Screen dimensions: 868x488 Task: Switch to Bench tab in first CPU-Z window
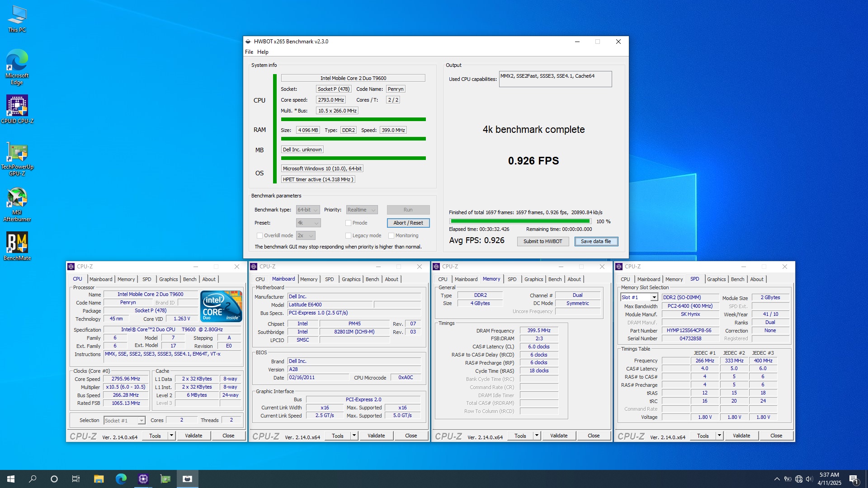(x=190, y=279)
